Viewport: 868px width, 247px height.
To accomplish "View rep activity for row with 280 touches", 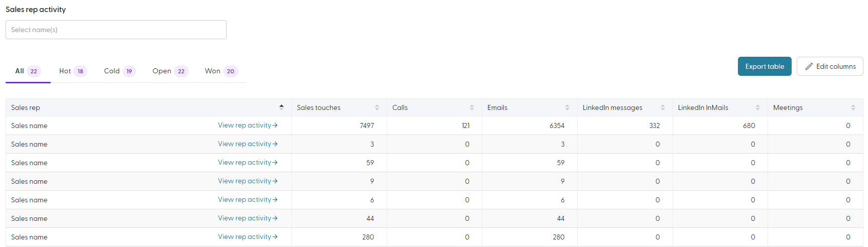I will click(248, 237).
